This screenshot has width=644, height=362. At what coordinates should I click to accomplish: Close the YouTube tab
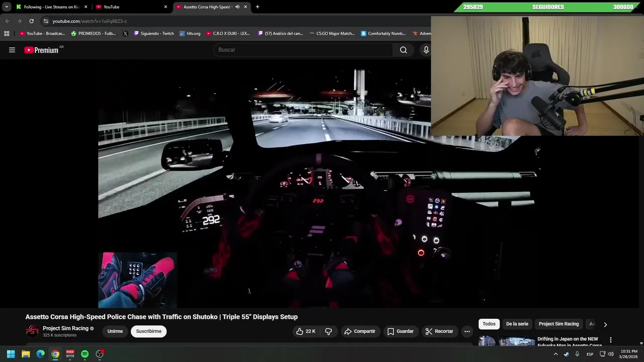(x=166, y=7)
